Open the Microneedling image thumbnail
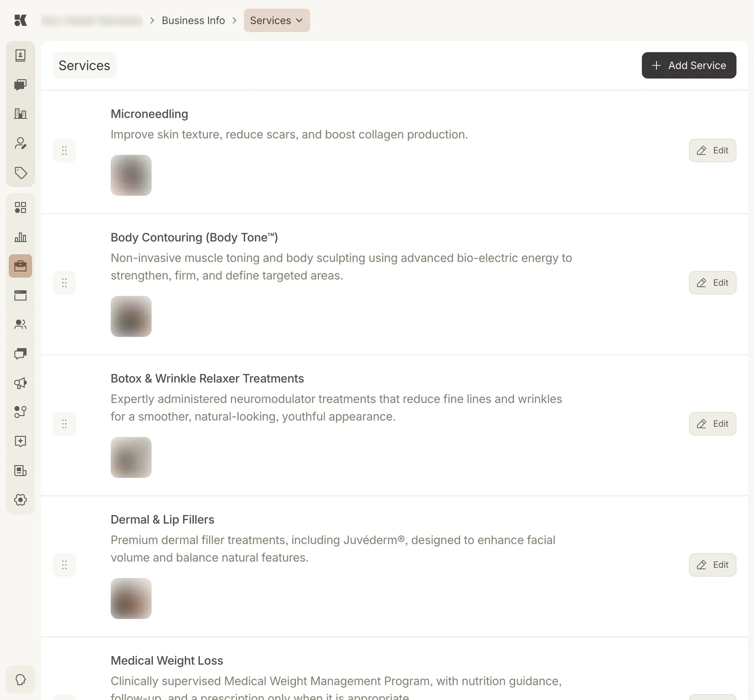754x700 pixels. 131,175
